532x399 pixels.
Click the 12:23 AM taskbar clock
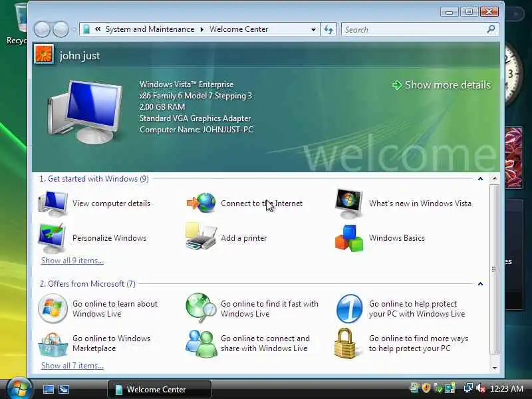pos(507,388)
